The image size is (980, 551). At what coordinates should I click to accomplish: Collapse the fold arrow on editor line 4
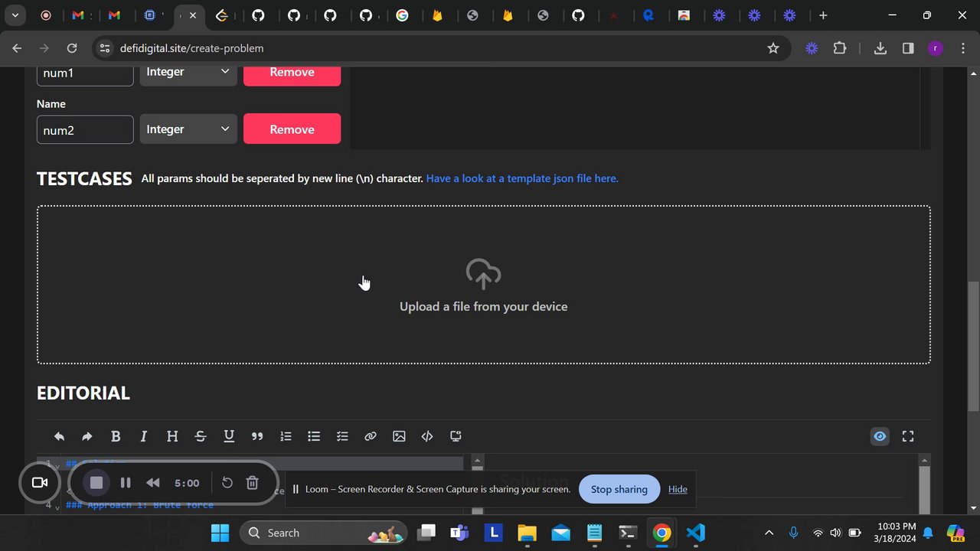[57, 506]
